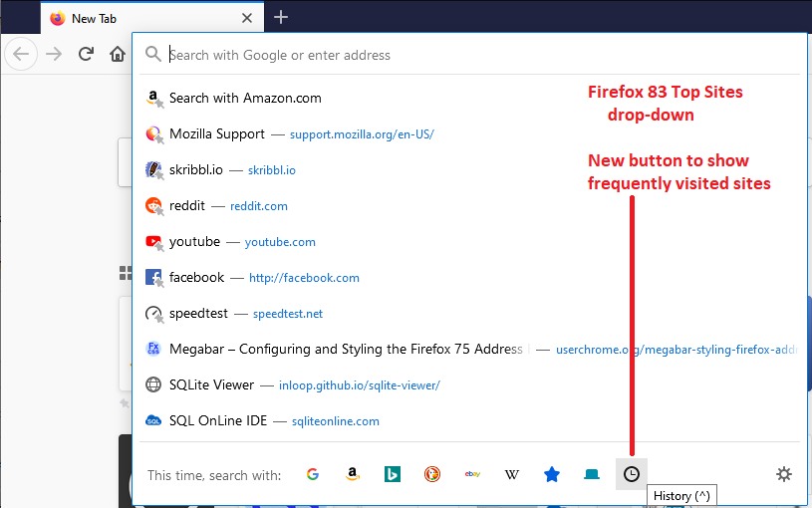Select the speedtest top site entry
This screenshot has width=812, height=508.
coord(469,314)
